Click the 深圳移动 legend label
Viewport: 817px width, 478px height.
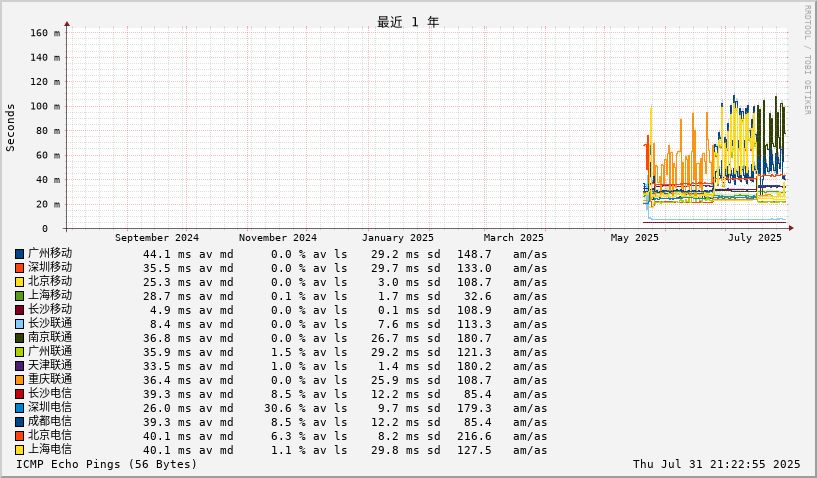tap(50, 267)
